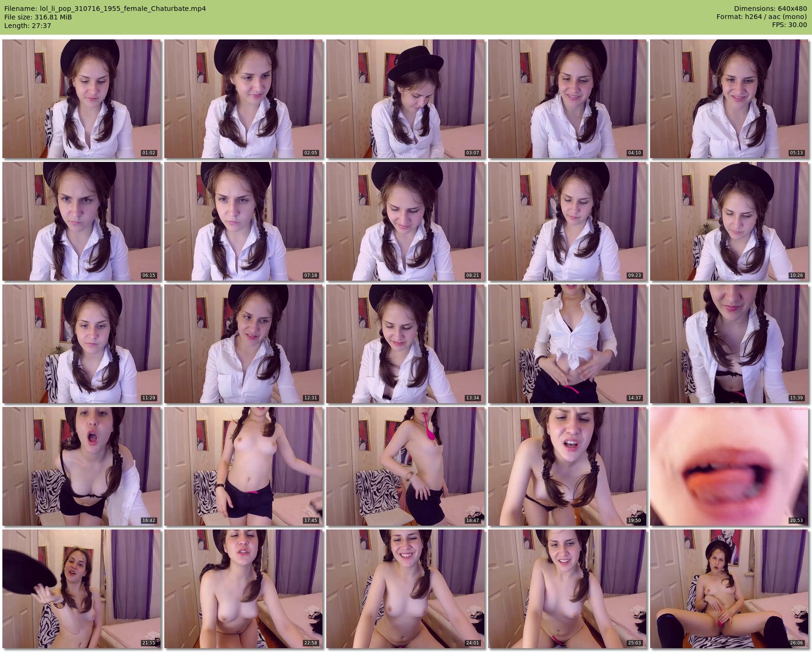Select the thumbnail stamped 06:15
The width and height of the screenshot is (812, 652).
click(x=81, y=221)
